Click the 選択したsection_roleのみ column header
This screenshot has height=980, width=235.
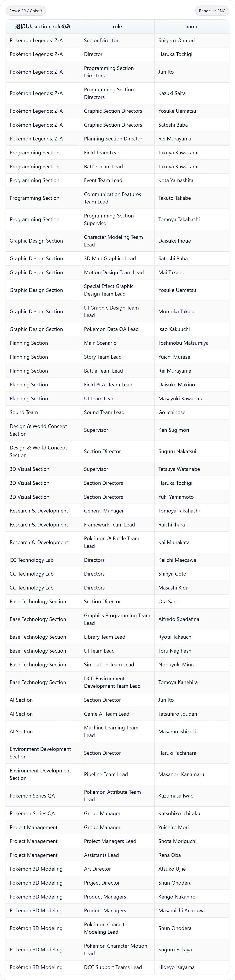[43, 27]
